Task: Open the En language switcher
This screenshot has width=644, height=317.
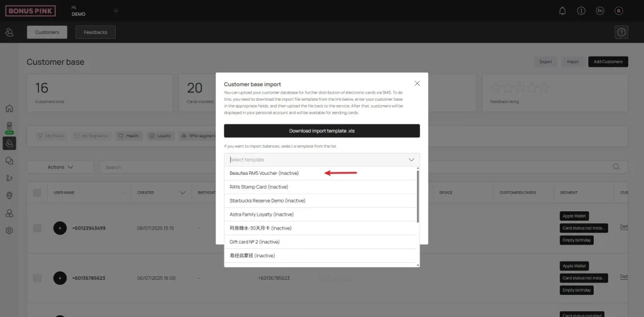Action: (x=599, y=11)
